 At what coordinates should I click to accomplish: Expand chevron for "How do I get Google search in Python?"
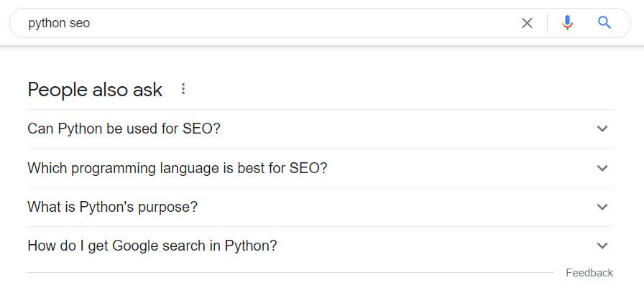602,246
